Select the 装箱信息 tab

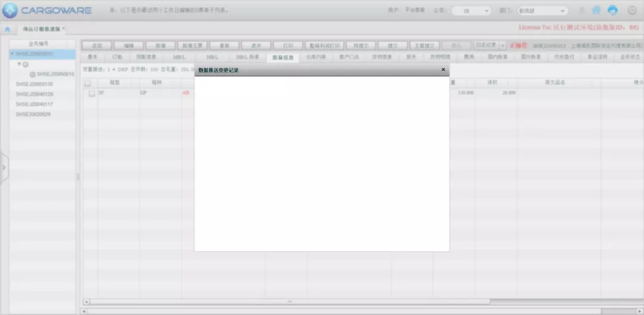click(283, 57)
